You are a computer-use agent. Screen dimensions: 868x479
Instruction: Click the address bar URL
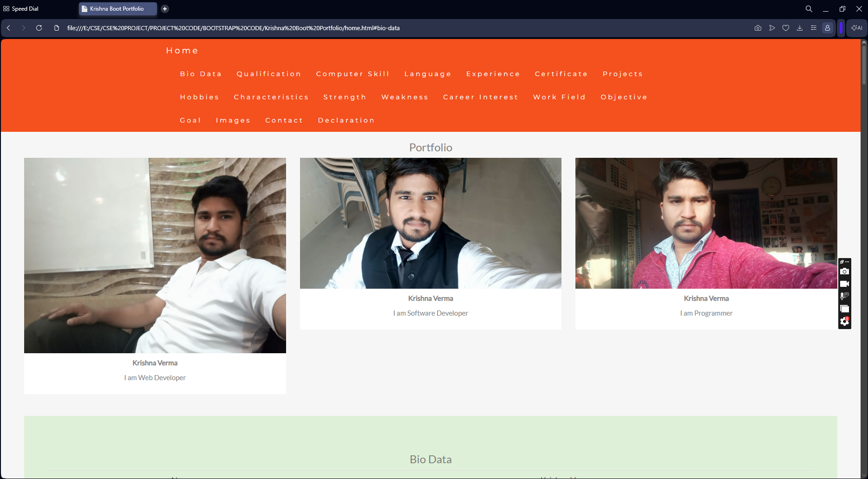(x=233, y=28)
